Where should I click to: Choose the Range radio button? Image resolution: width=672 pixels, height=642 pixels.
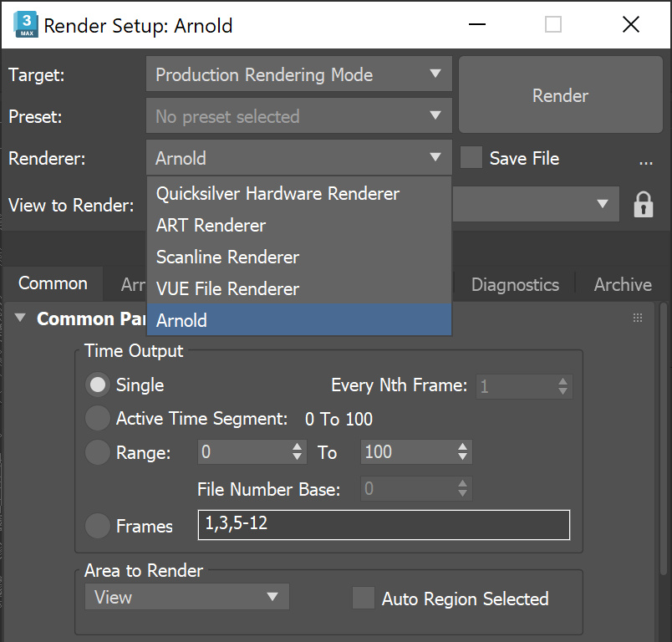(x=99, y=452)
